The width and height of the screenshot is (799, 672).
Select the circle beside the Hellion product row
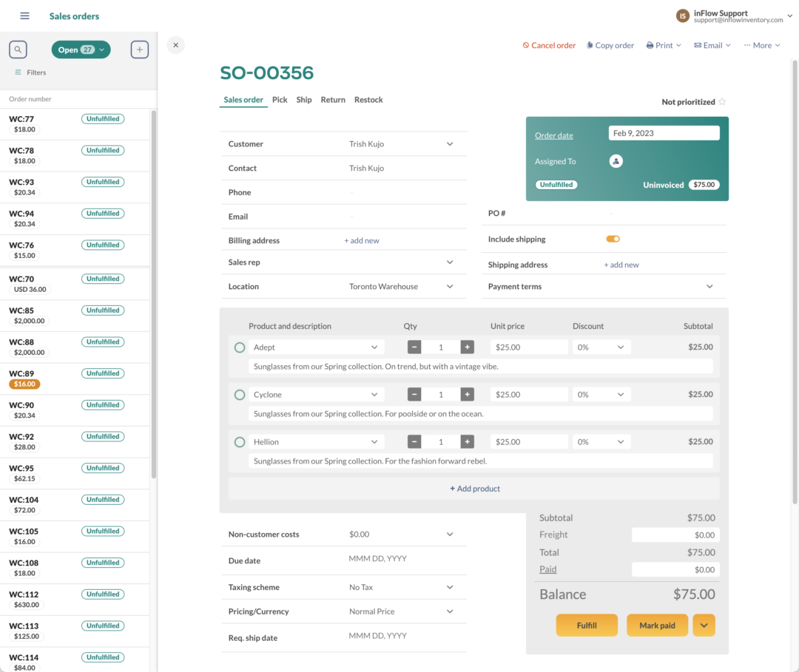point(239,441)
